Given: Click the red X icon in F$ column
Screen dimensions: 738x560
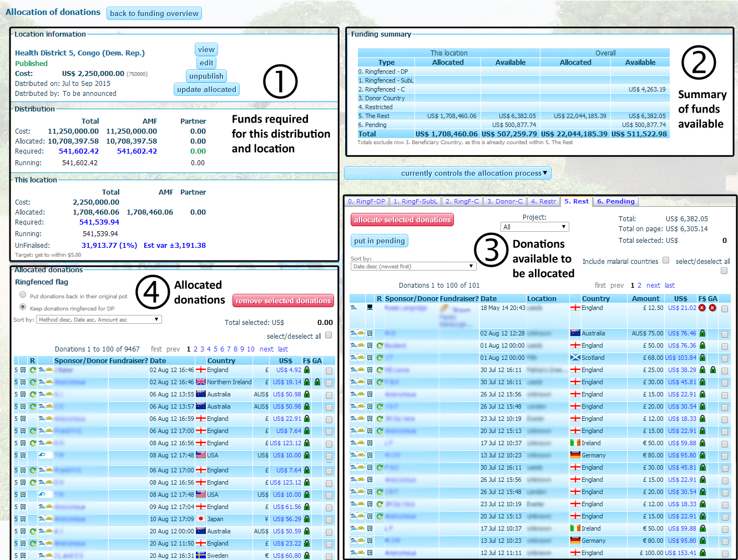Looking at the screenshot, I should pos(702,308).
